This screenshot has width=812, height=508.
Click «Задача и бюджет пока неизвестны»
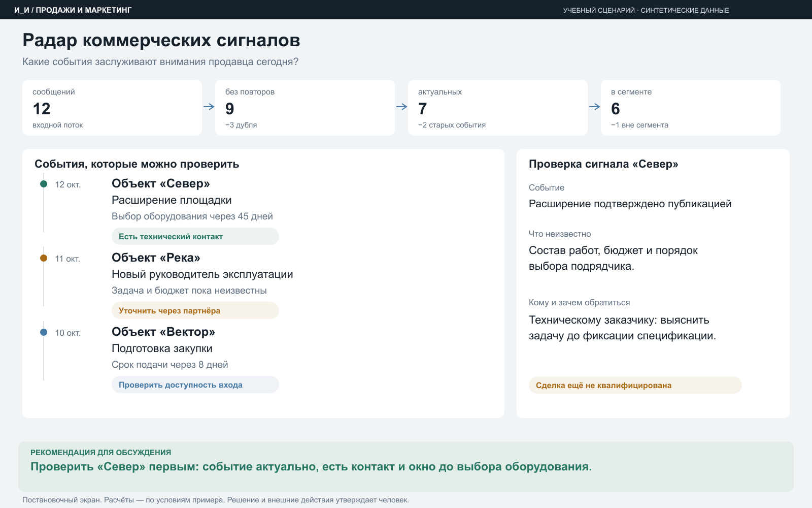coord(189,291)
